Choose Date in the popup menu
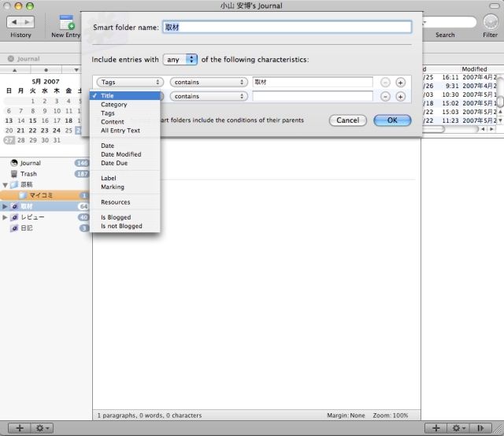The height and width of the screenshot is (436, 504). (125, 146)
